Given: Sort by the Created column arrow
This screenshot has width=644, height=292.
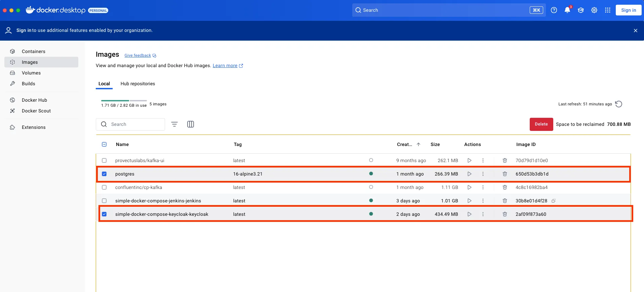Looking at the screenshot, I should 418,144.
